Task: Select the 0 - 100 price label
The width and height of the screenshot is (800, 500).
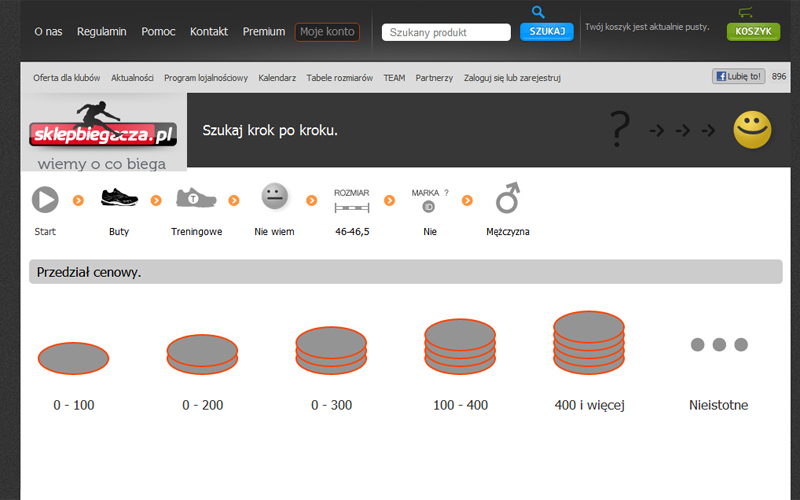Action: pyautogui.click(x=73, y=405)
